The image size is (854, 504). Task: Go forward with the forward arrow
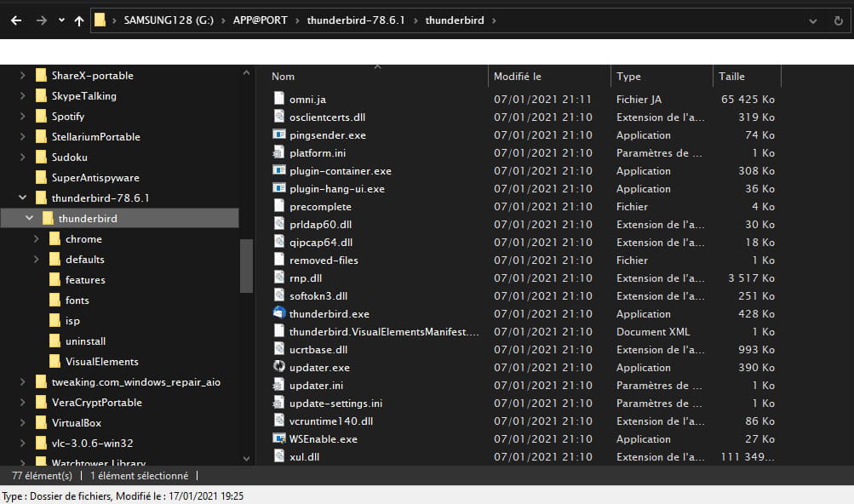tap(42, 20)
